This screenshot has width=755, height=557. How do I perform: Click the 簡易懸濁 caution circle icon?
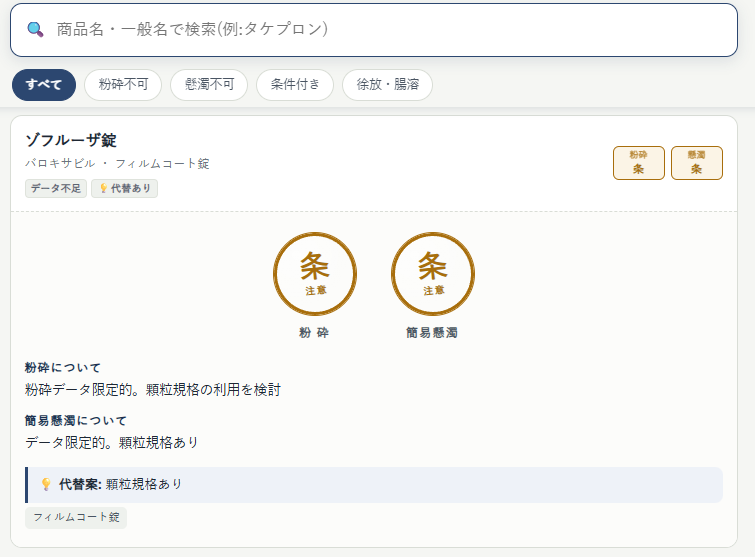[x=433, y=274]
